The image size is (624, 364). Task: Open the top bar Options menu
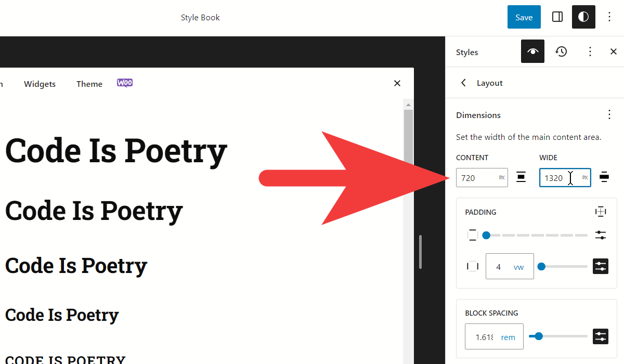coord(609,17)
